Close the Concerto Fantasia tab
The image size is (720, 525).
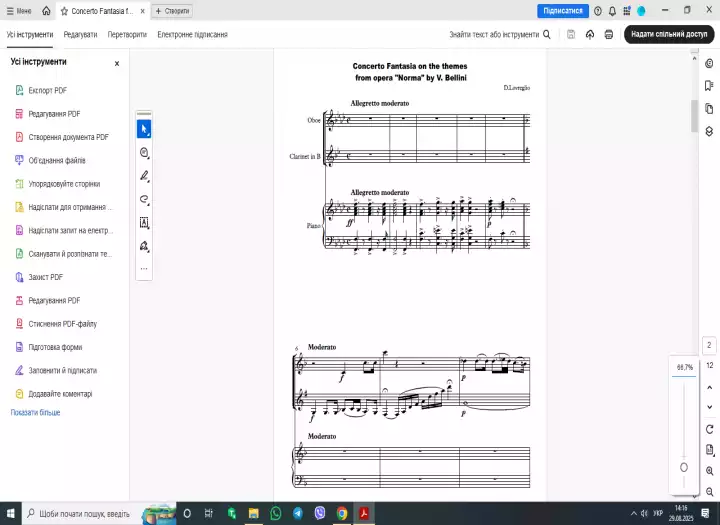[x=142, y=11]
